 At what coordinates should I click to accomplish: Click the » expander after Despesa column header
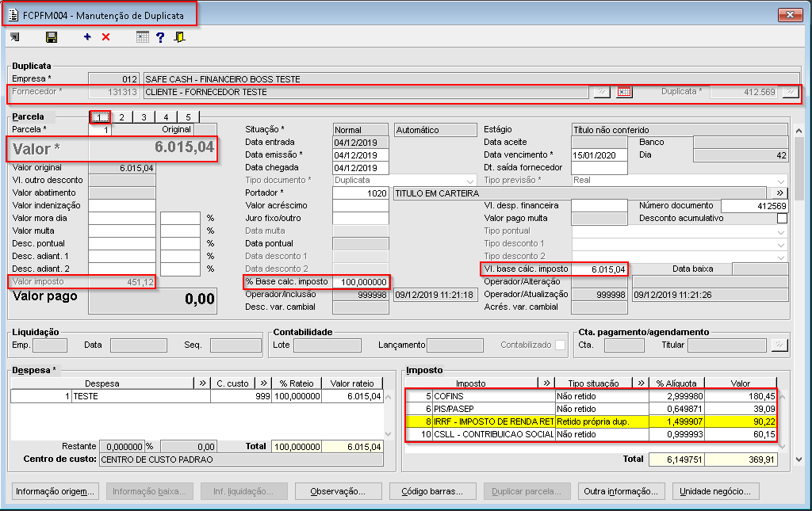[202, 383]
